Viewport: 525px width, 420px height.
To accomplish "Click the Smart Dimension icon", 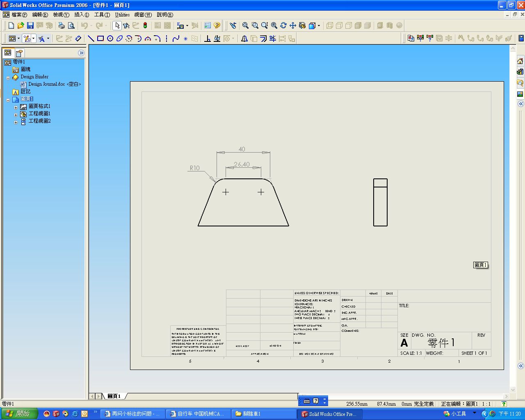I will click(x=78, y=39).
